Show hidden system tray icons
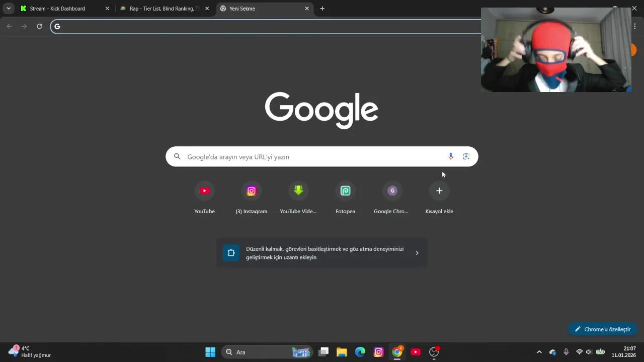 coord(539,352)
